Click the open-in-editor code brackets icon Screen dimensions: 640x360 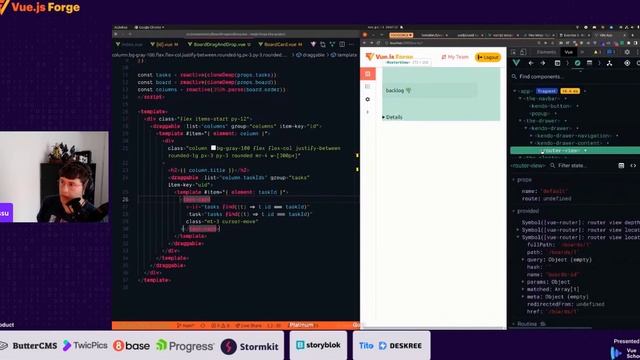point(633,166)
